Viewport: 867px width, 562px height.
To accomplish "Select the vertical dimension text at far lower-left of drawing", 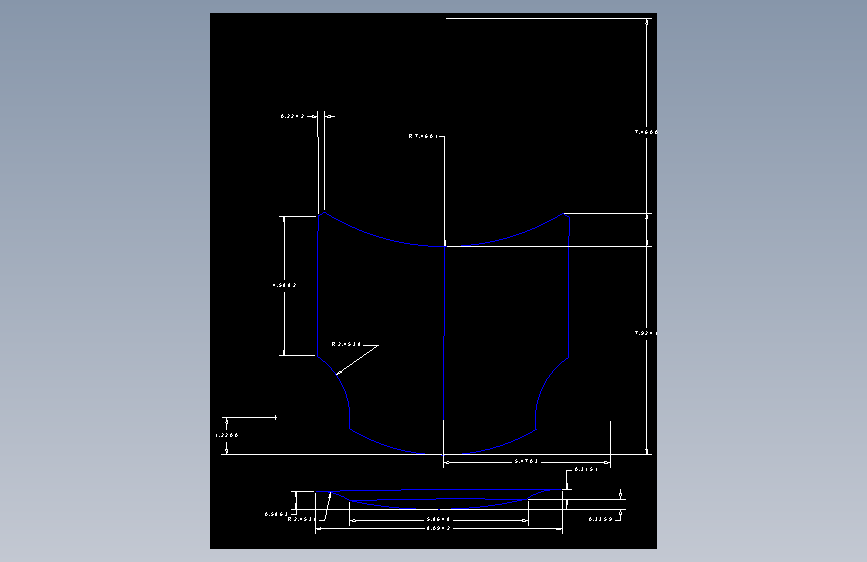I will coord(227,435).
